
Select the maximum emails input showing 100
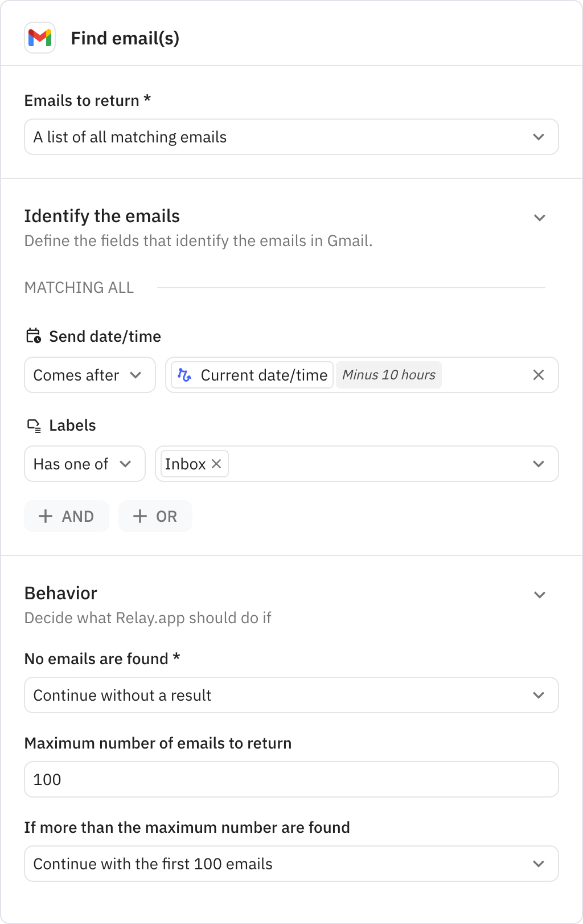click(291, 779)
